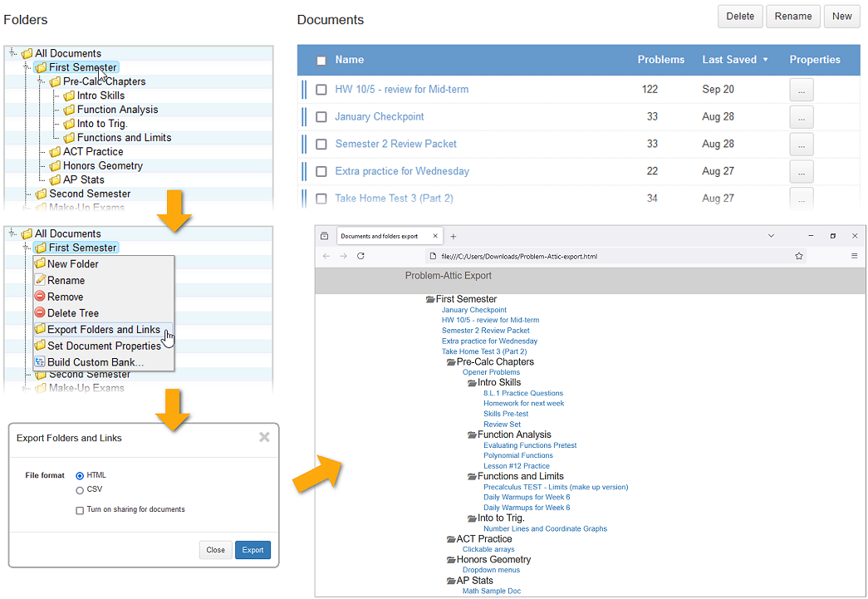Click the AP Stats folder icon
Viewport: 868px width, 599px height.
coord(55,180)
